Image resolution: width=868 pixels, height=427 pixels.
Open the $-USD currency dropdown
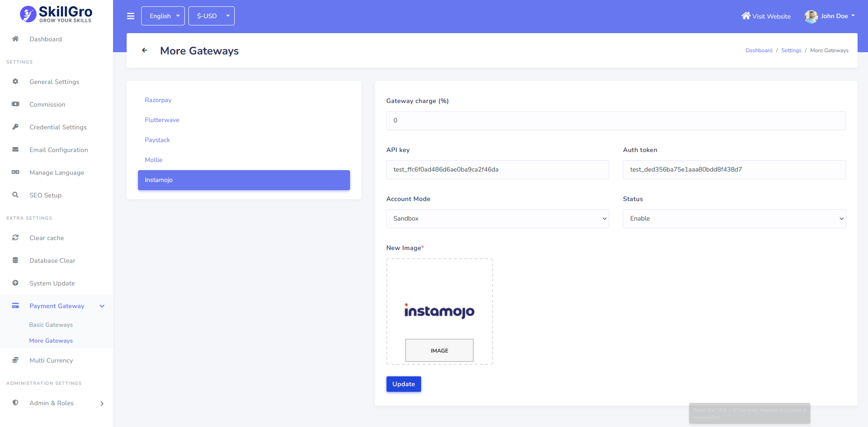[x=212, y=16]
